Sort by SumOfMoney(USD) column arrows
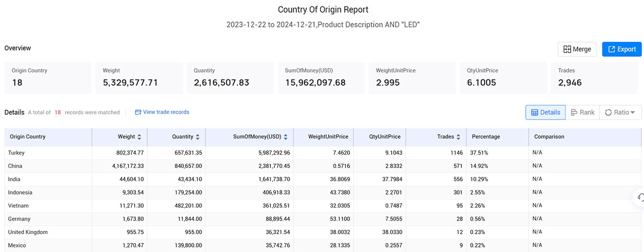This screenshot has width=644, height=252. (x=286, y=137)
